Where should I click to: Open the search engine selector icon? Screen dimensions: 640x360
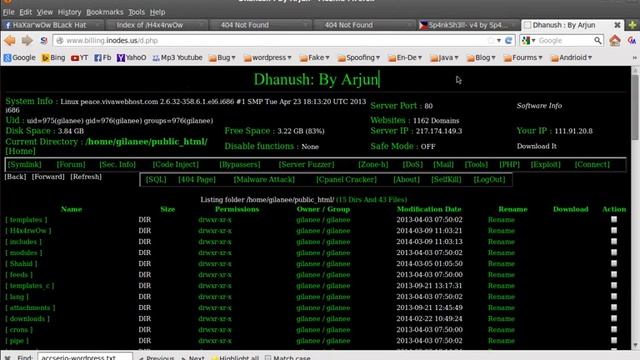coord(527,40)
